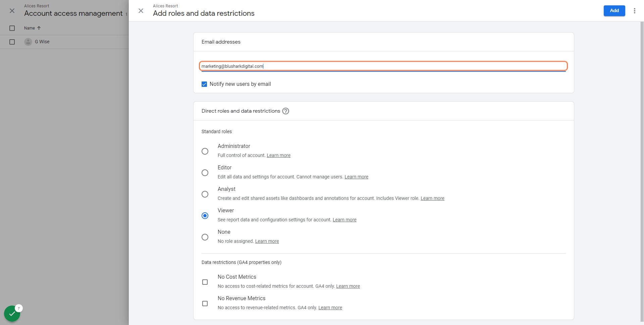Click the Email addresses heading
This screenshot has width=644, height=325.
(221, 42)
